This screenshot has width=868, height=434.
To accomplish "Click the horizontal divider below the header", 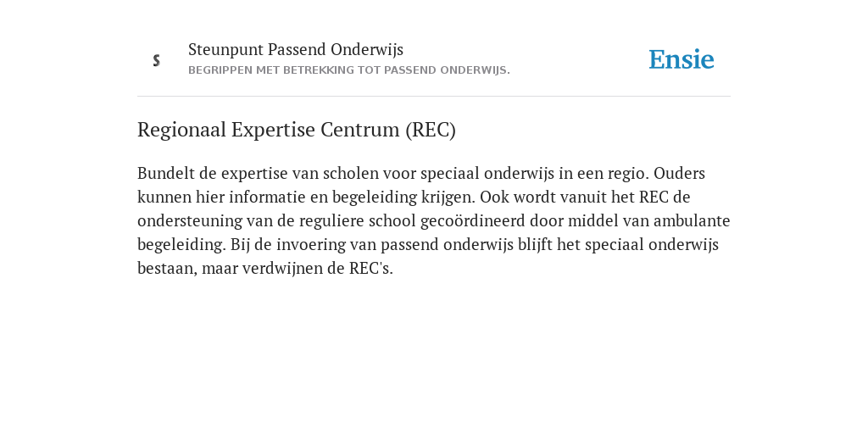I will [x=434, y=97].
